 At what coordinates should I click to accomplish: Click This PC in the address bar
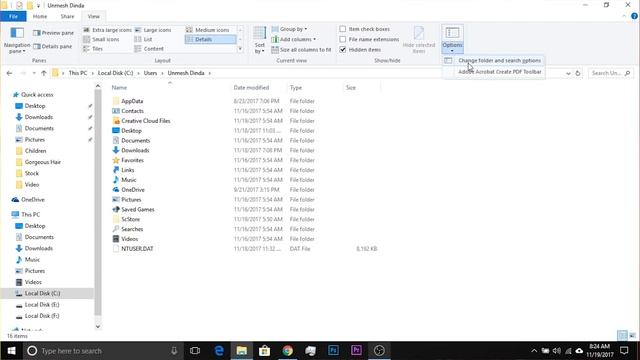[x=78, y=73]
